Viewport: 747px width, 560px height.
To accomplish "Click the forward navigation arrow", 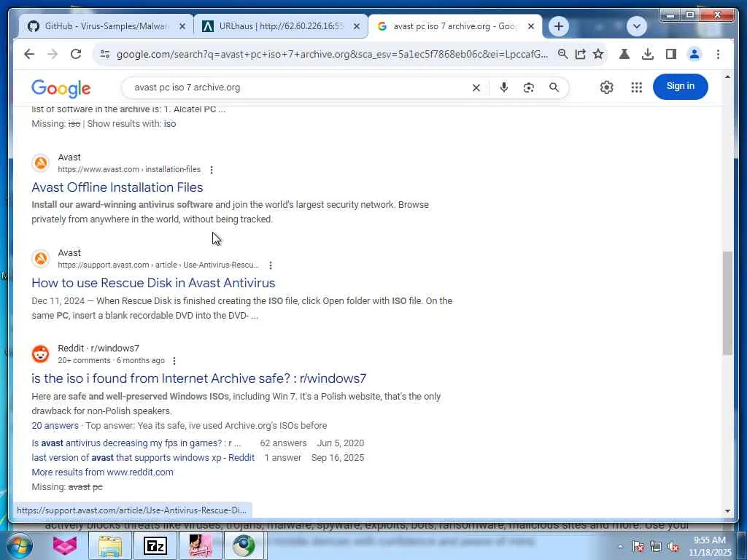I will tap(53, 54).
